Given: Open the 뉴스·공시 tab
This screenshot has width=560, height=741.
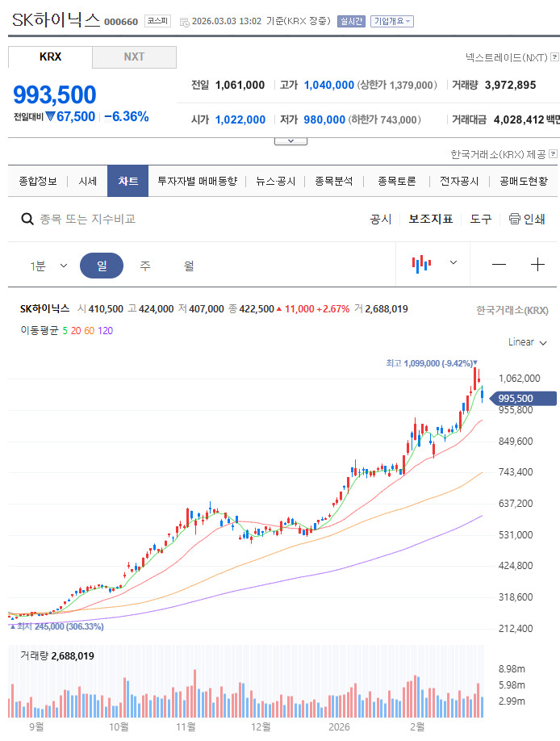Looking at the screenshot, I should [275, 181].
